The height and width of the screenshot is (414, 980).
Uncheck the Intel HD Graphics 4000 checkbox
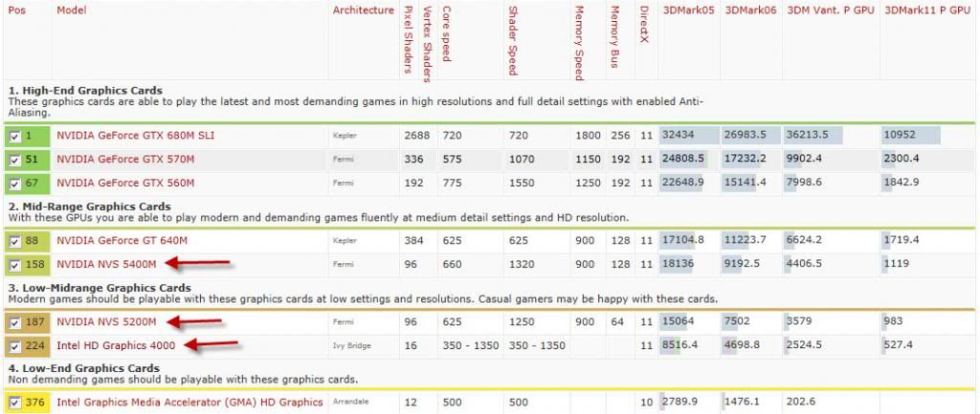pyautogui.click(x=15, y=346)
